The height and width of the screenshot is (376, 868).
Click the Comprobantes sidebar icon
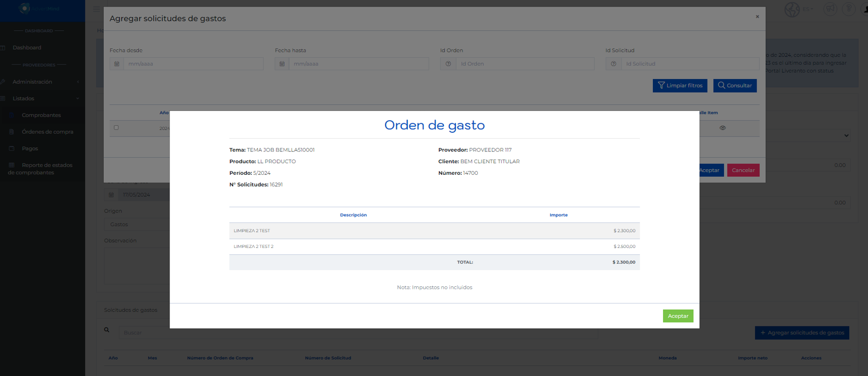[12, 115]
